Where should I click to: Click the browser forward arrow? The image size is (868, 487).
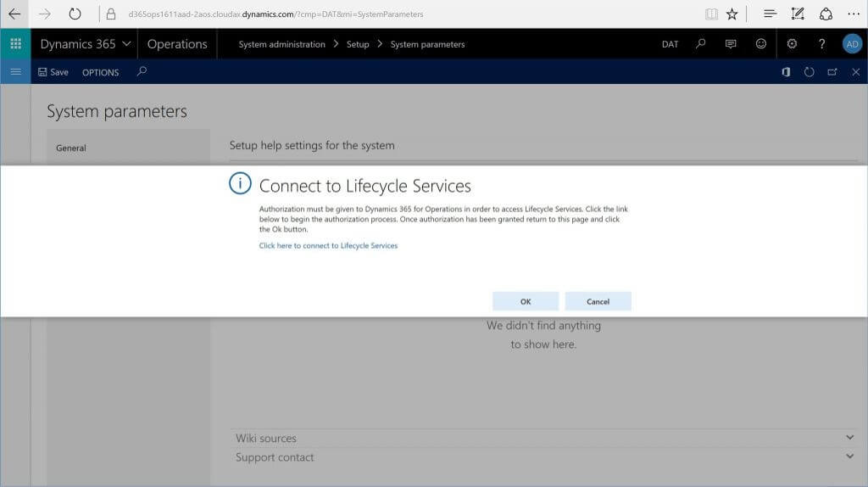tap(45, 14)
